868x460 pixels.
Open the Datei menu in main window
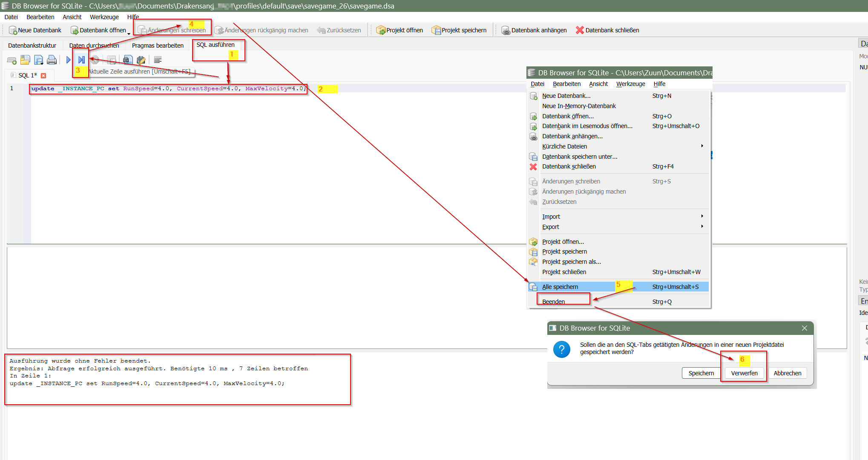11,17
